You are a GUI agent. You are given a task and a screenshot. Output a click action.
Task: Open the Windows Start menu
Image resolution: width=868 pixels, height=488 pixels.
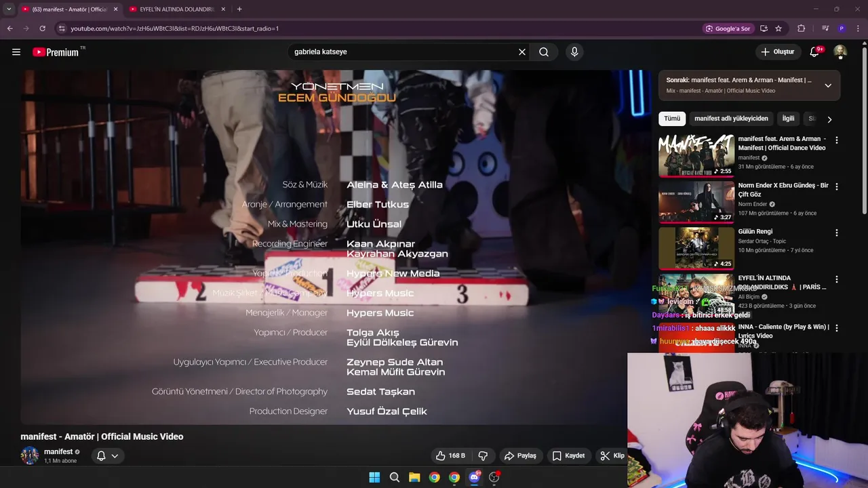tap(374, 477)
